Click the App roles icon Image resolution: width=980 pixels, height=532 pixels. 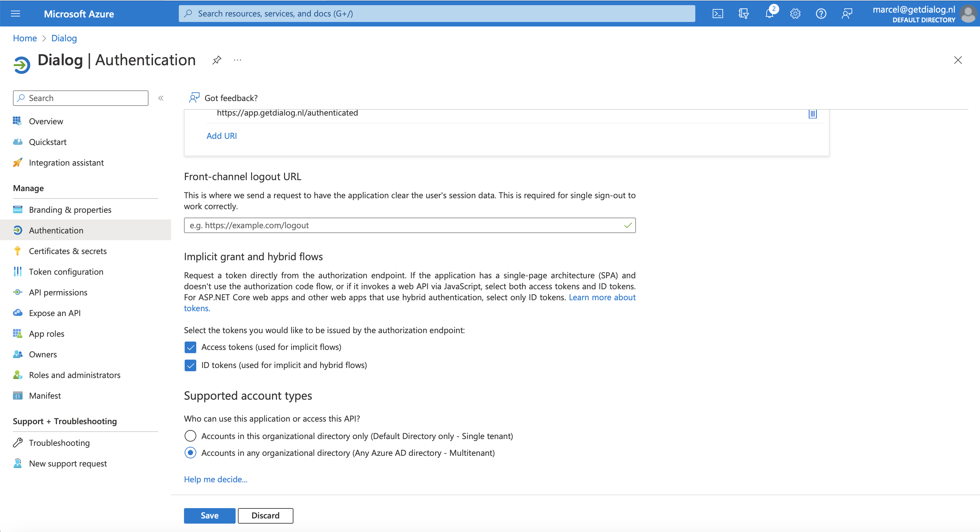click(x=17, y=333)
